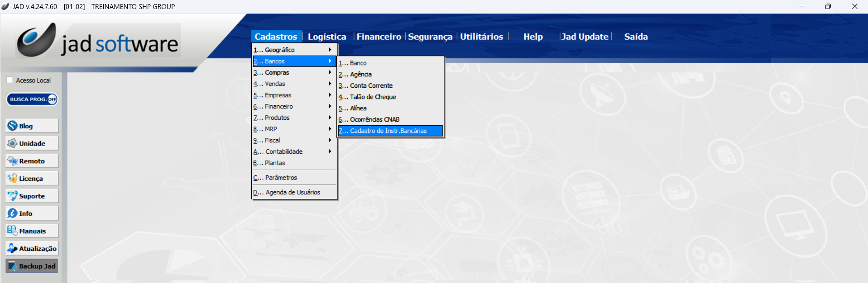Open the Atualização icon

click(x=13, y=249)
